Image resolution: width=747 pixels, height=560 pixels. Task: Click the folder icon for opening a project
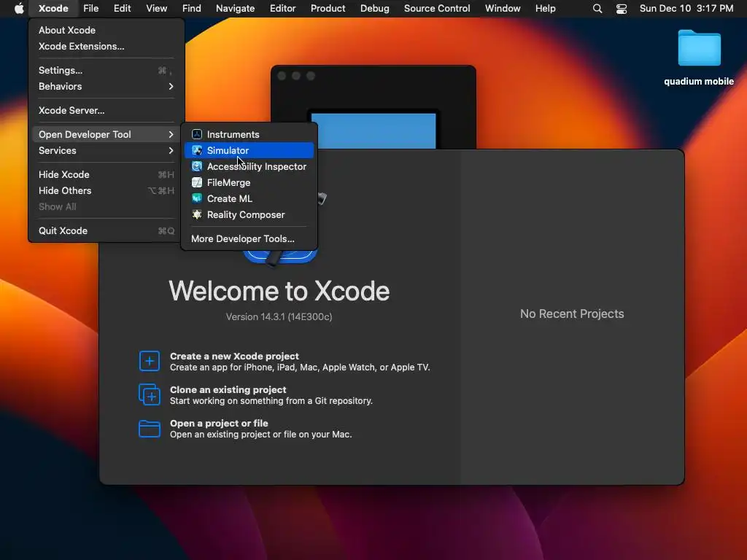coord(150,429)
